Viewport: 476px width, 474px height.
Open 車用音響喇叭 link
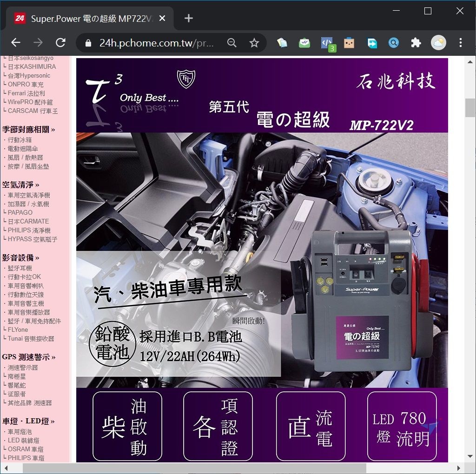(26, 286)
